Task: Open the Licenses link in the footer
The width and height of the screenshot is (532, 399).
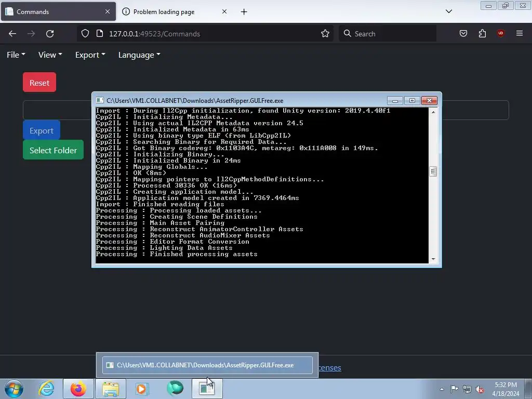Action: coord(329,368)
